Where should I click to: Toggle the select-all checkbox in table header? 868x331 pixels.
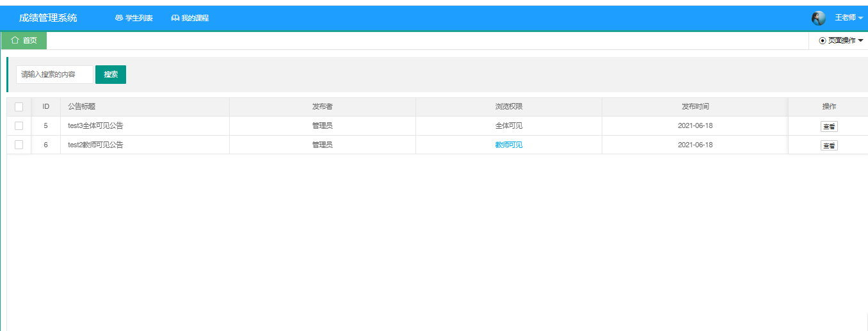tap(19, 107)
